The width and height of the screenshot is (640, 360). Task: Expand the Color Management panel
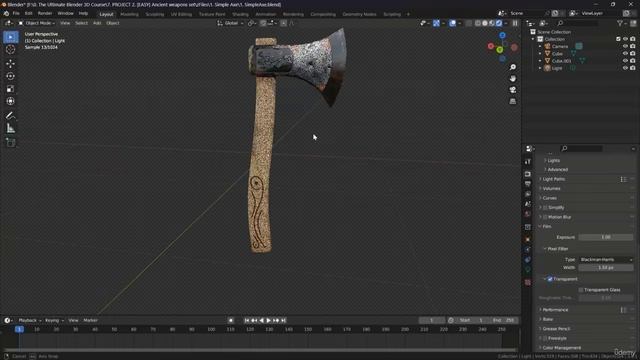[562, 348]
